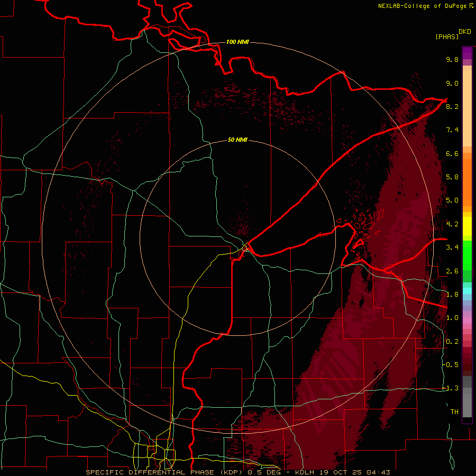Click the DKD label above the legend
The image size is (476, 476).
465,32
